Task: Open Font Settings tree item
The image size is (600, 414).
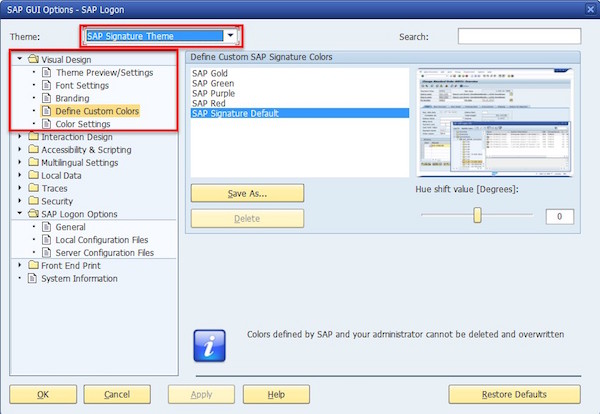Action: 82,85
